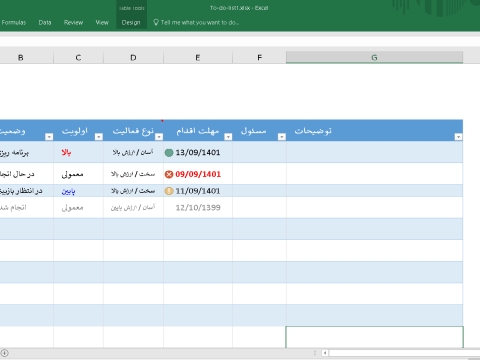Image resolution: width=480 pixels, height=360 pixels.
Task: Select the outlined active cell in column G
Action: point(374,337)
